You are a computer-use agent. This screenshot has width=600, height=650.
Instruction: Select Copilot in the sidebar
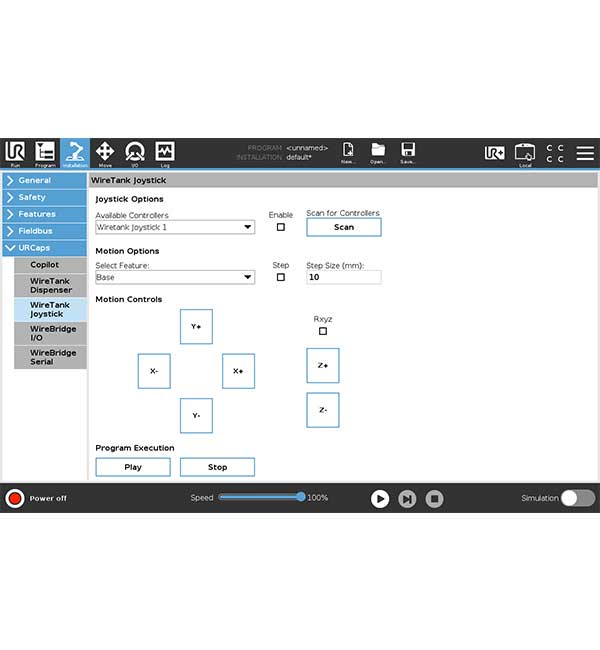point(51,265)
